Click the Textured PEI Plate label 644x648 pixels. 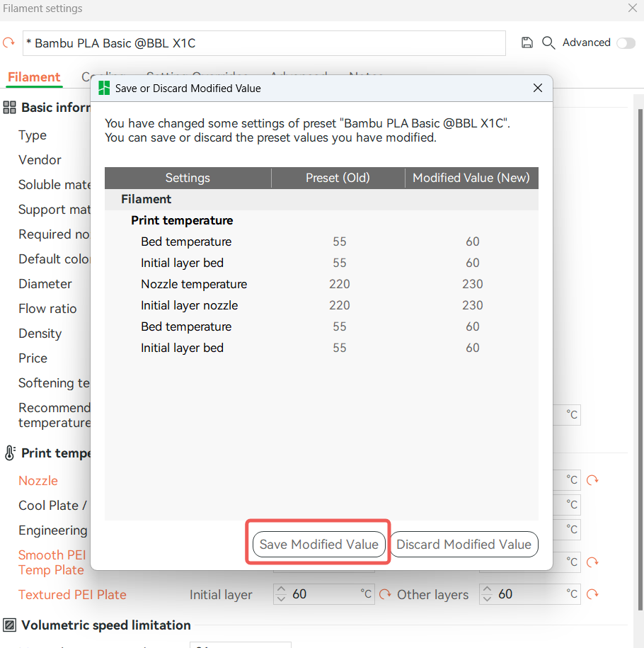pyautogui.click(x=72, y=595)
